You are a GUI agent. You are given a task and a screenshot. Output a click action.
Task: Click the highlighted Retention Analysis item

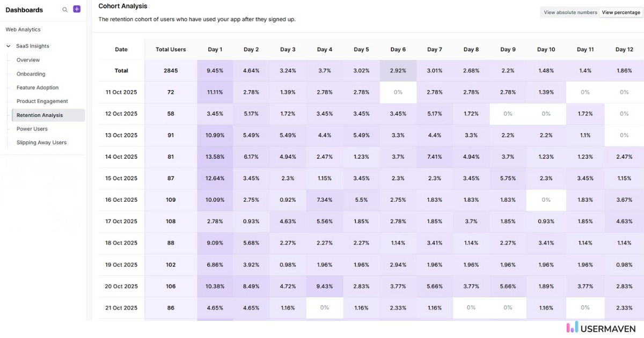39,115
